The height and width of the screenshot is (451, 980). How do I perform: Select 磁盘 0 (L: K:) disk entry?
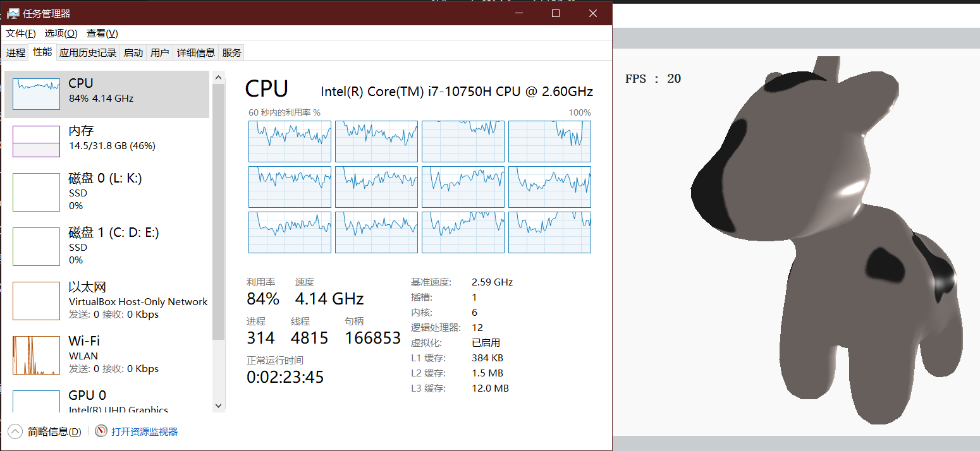pyautogui.click(x=107, y=191)
